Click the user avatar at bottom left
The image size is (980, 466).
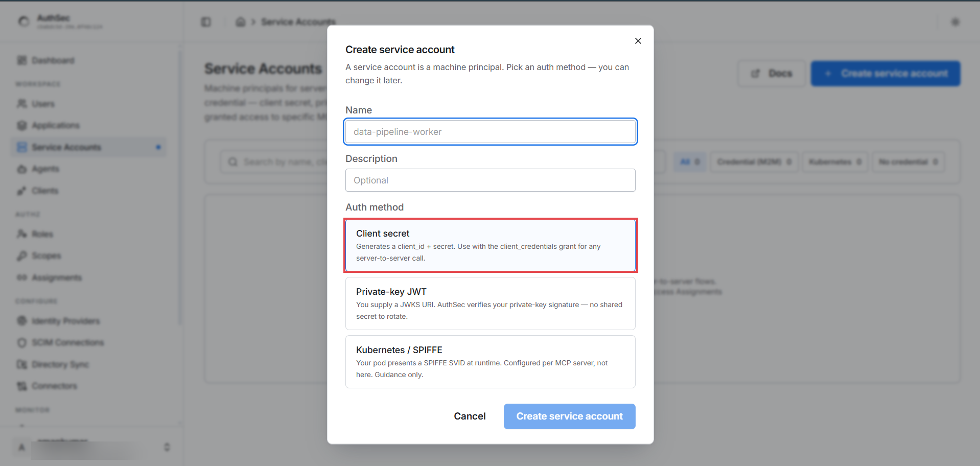21,447
